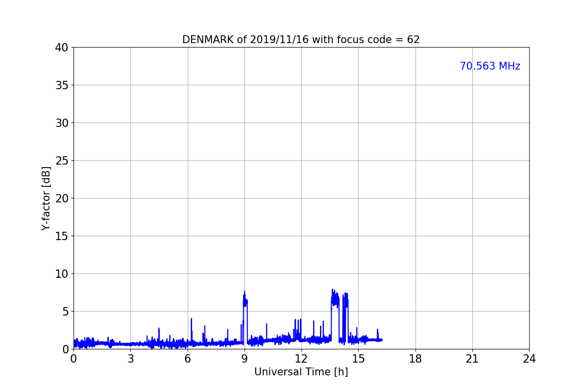Click y-axis tick label '15'
This screenshot has width=588, height=392.
click(61, 236)
